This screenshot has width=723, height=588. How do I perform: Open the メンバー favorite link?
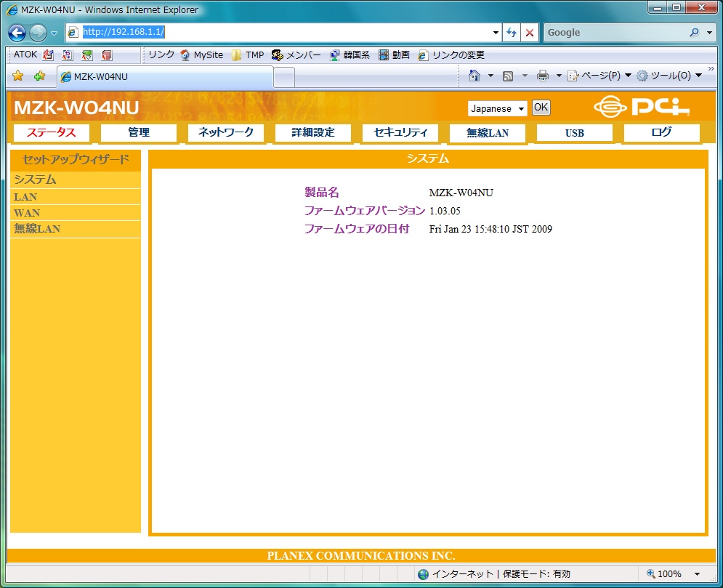296,55
